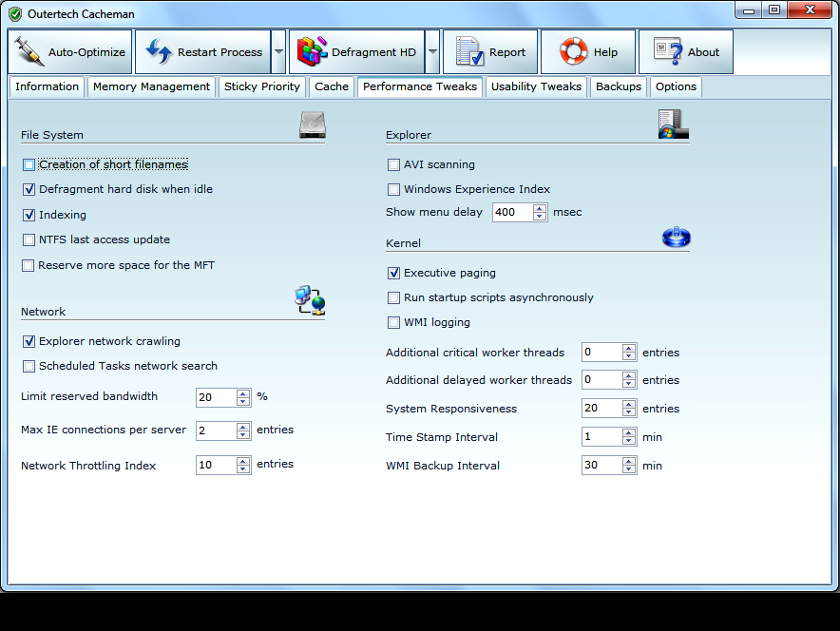
Task: Click the Show menu delay input field
Action: pyautogui.click(x=513, y=212)
